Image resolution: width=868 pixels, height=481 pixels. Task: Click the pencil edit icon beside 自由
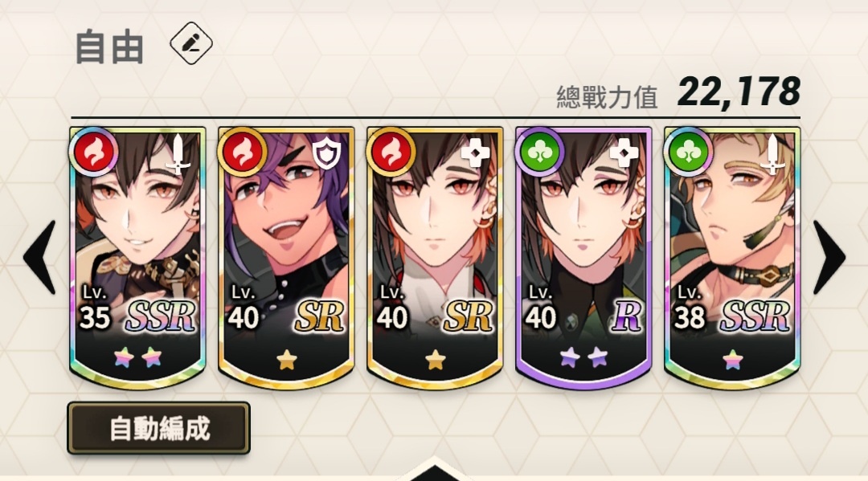pyautogui.click(x=191, y=43)
